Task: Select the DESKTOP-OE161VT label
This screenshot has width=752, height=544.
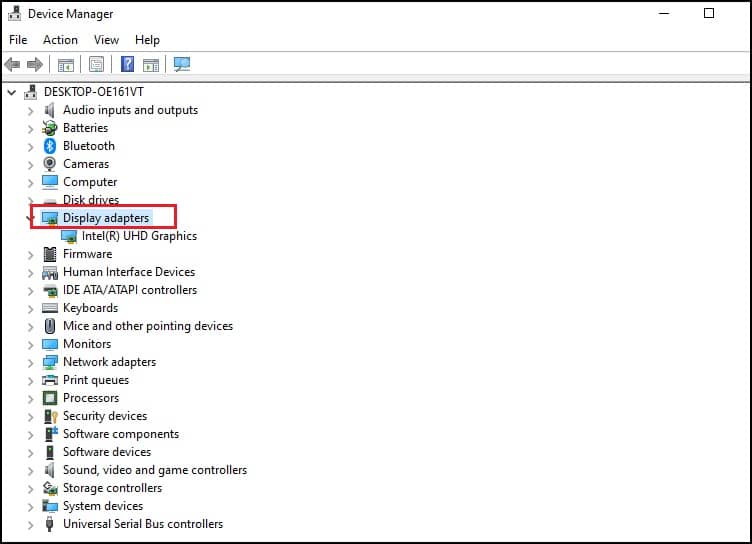Action: 94,92
